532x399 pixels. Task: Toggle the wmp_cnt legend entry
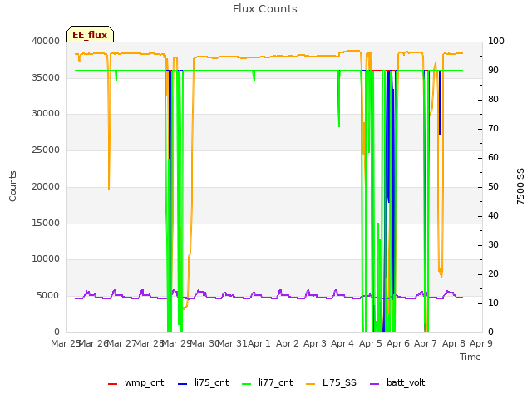[x=135, y=383]
